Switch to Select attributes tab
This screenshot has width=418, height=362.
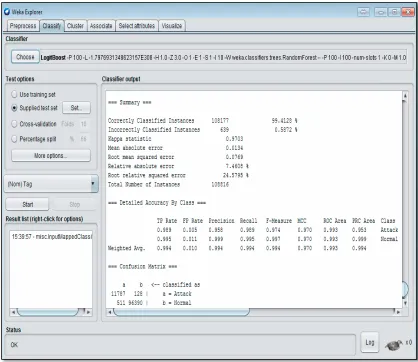pyautogui.click(x=137, y=26)
